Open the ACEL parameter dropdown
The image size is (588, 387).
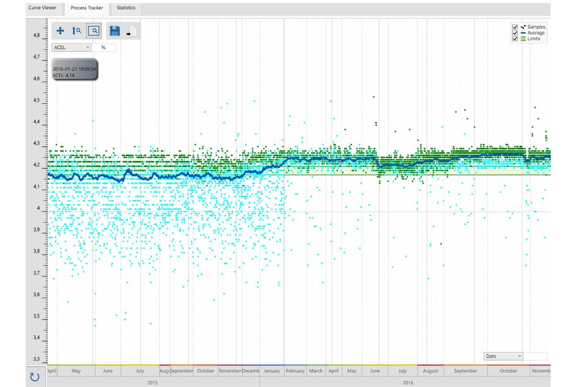pyautogui.click(x=71, y=47)
